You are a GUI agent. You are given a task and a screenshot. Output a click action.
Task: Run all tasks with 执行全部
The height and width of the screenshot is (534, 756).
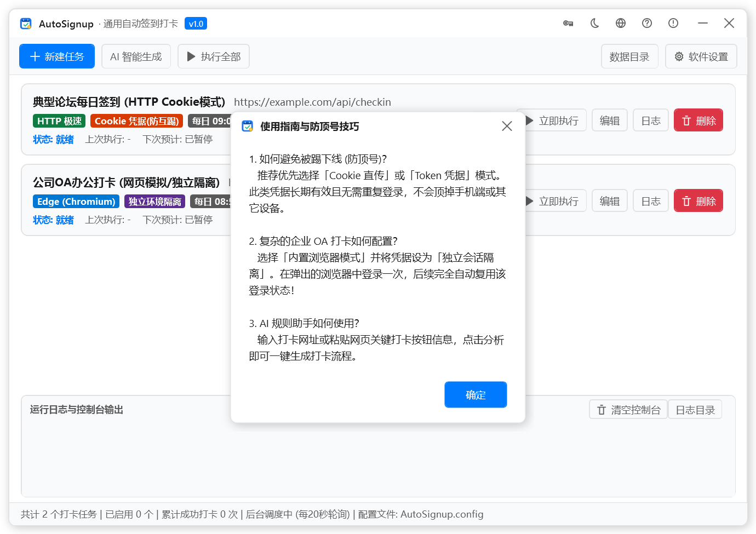[214, 56]
